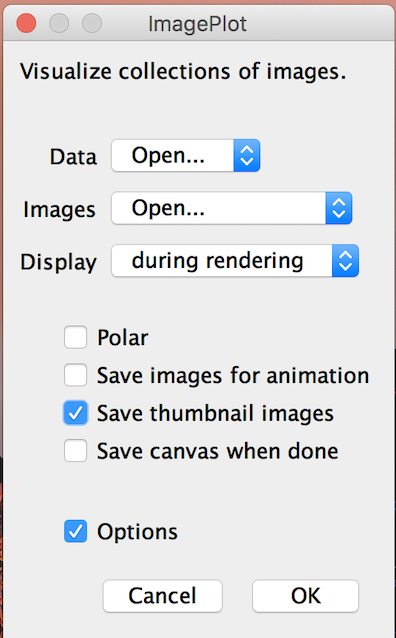Viewport: 396px width, 638px height.
Task: Click the grayed-out minimize window button
Action: pos(59,24)
